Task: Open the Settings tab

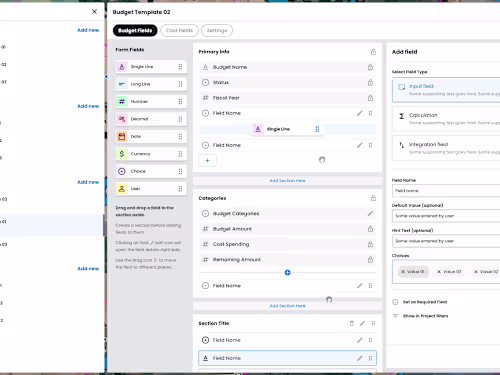Action: (x=217, y=30)
